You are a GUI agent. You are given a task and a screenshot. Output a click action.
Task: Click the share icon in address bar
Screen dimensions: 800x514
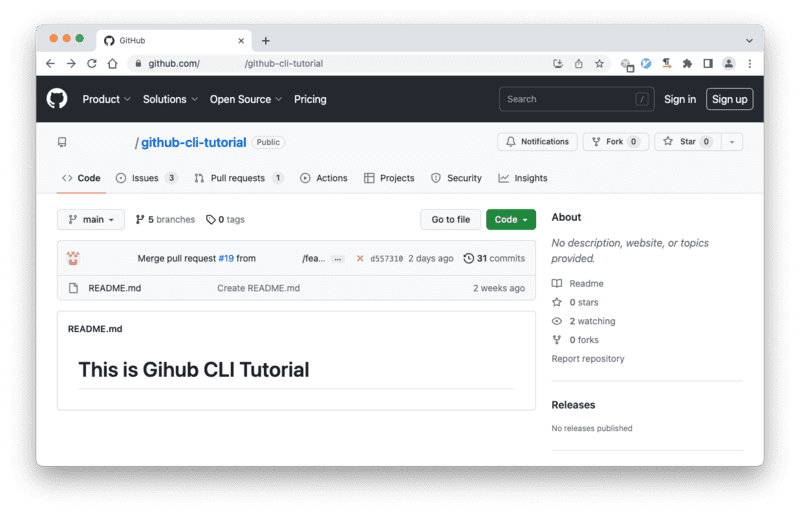(578, 63)
